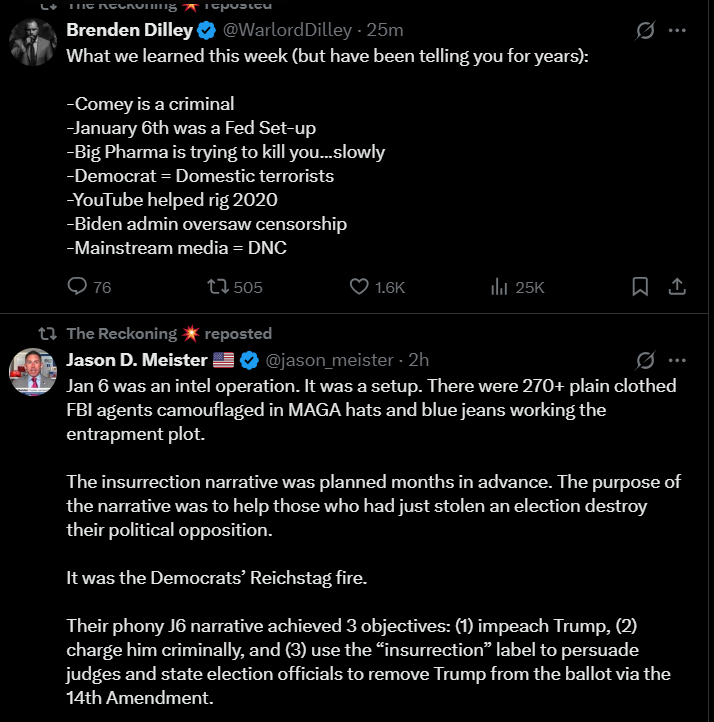
Task: Open The Reckoning reposted label link
Action: click(169, 333)
